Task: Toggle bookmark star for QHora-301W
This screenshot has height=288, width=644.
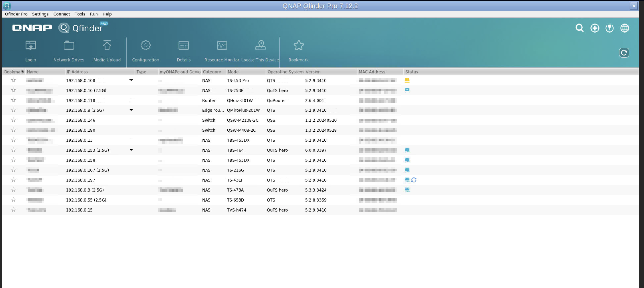Action: coord(13,100)
